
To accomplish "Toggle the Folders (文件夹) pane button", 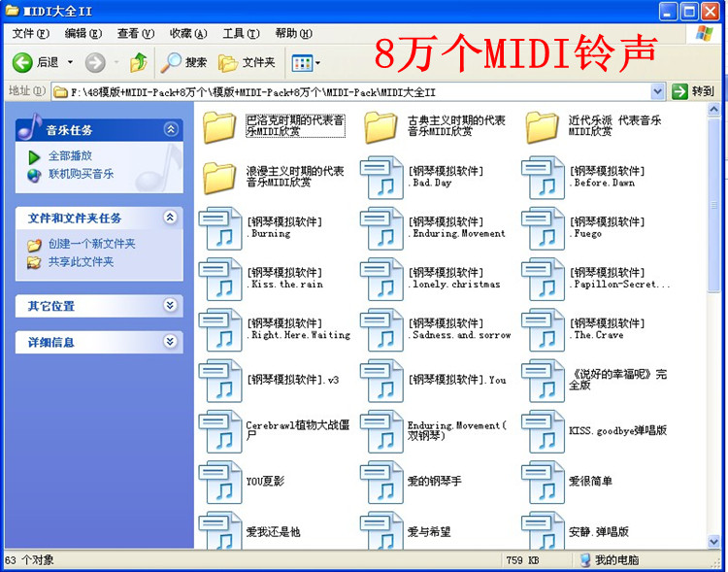I will point(247,62).
